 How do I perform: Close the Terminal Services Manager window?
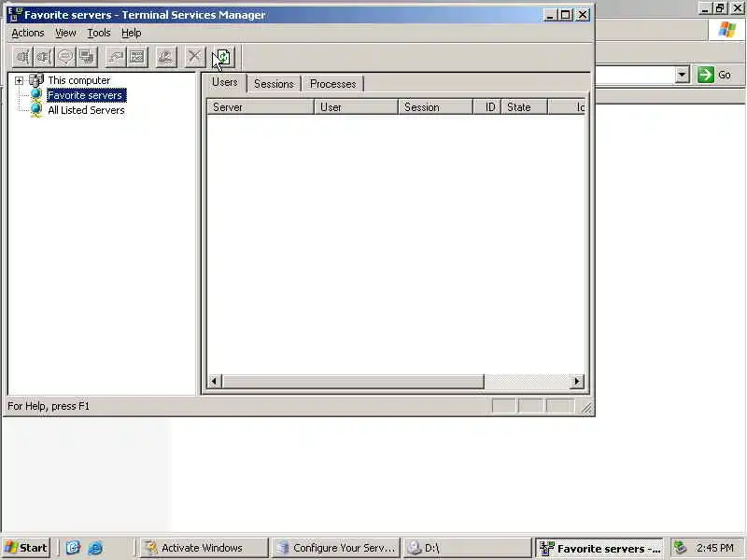point(583,15)
